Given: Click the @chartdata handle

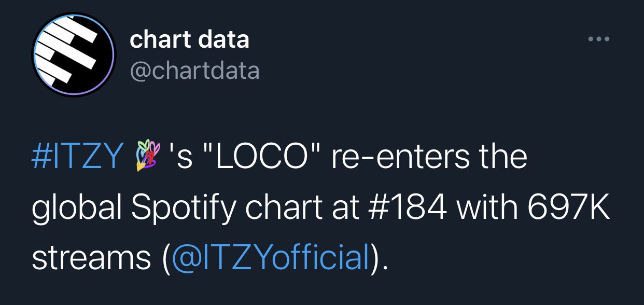Looking at the screenshot, I should point(194,71).
